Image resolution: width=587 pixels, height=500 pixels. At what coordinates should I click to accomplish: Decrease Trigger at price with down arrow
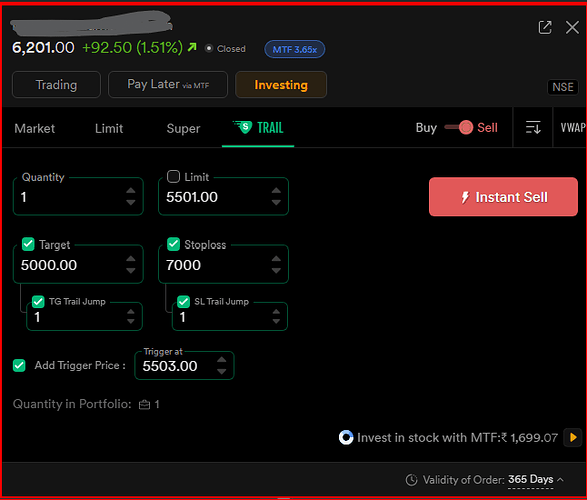click(222, 372)
